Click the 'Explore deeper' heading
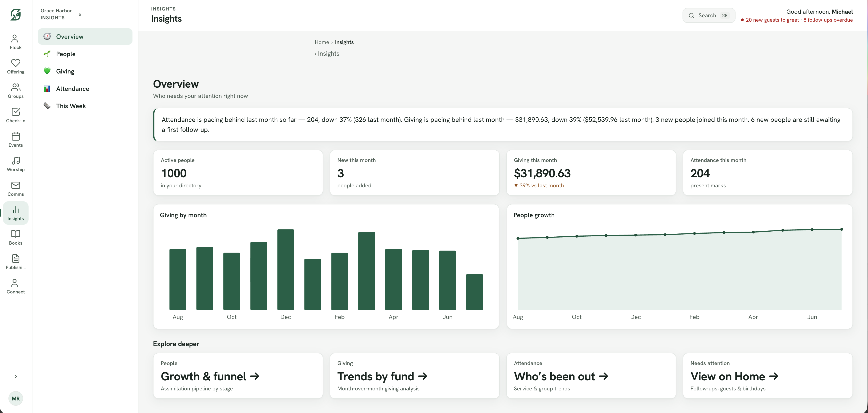Image resolution: width=868 pixels, height=413 pixels. 176,344
